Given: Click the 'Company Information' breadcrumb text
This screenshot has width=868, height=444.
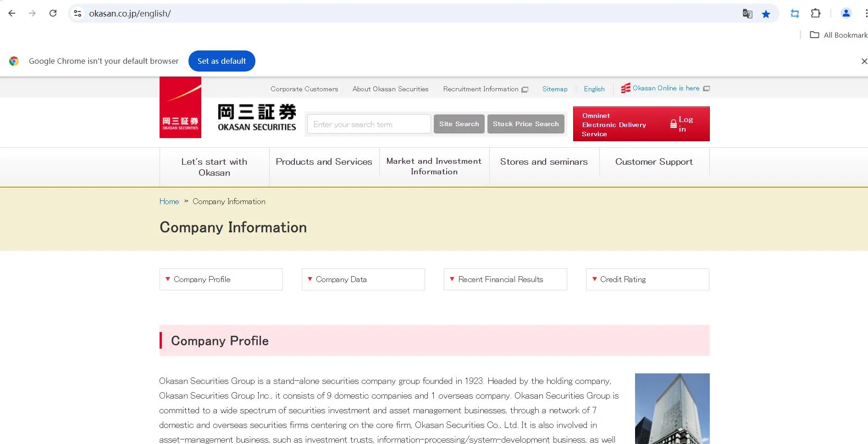Looking at the screenshot, I should pyautogui.click(x=229, y=201).
